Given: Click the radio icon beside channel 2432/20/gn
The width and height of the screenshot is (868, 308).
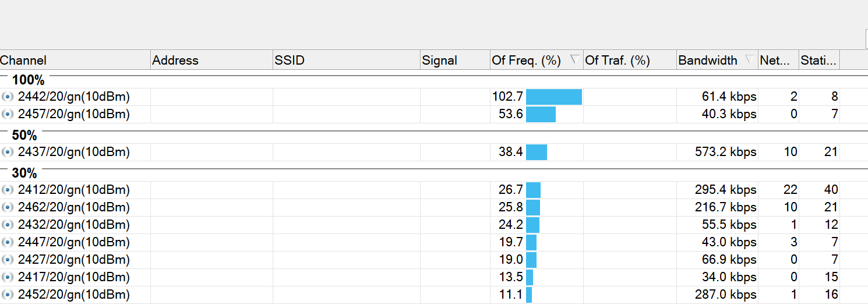Looking at the screenshot, I should 8,225.
